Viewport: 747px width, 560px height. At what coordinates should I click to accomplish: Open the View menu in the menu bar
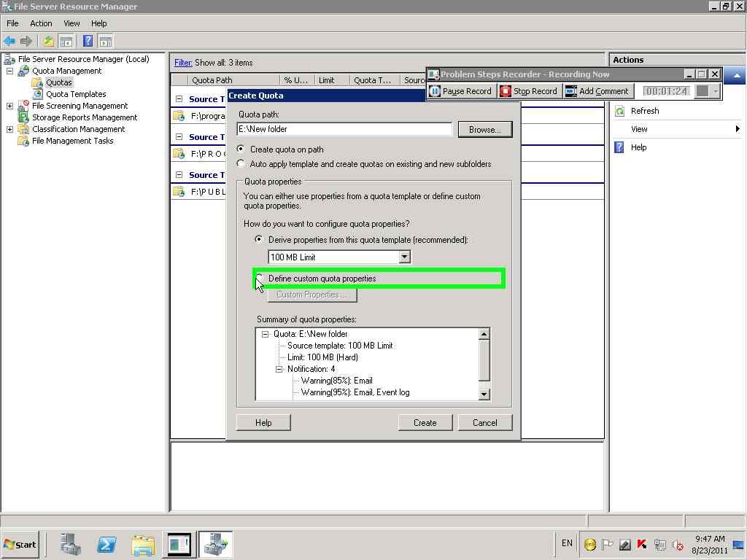click(71, 23)
